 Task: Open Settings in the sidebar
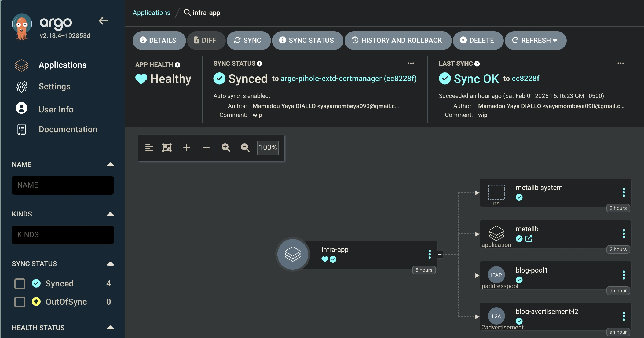pos(54,86)
